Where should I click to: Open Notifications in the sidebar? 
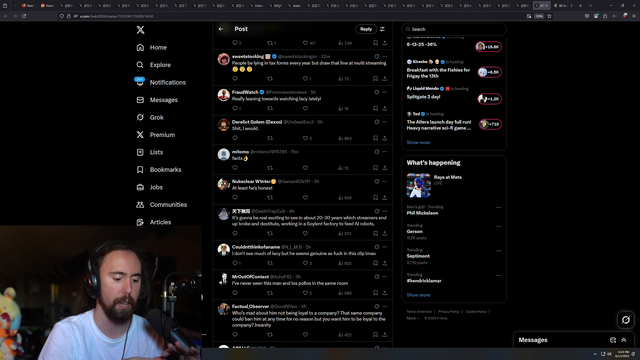click(x=161, y=82)
